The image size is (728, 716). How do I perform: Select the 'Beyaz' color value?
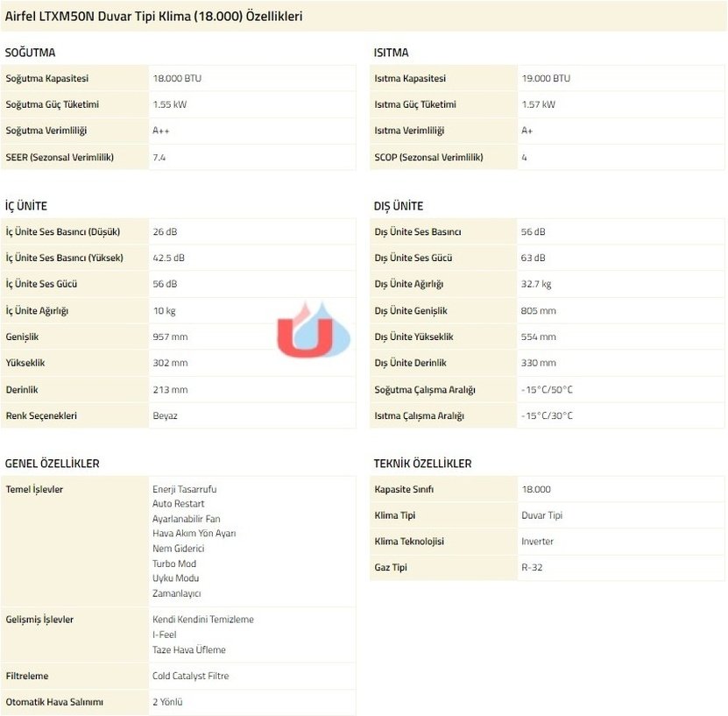pos(165,415)
